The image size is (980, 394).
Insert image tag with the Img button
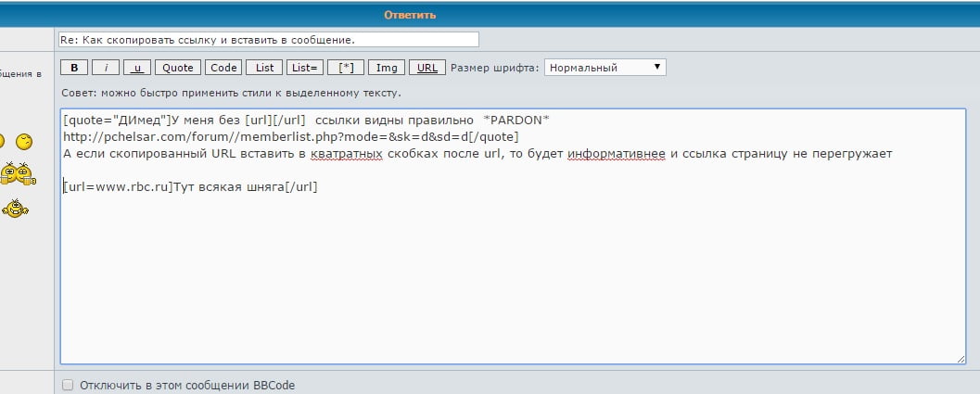pyautogui.click(x=387, y=68)
